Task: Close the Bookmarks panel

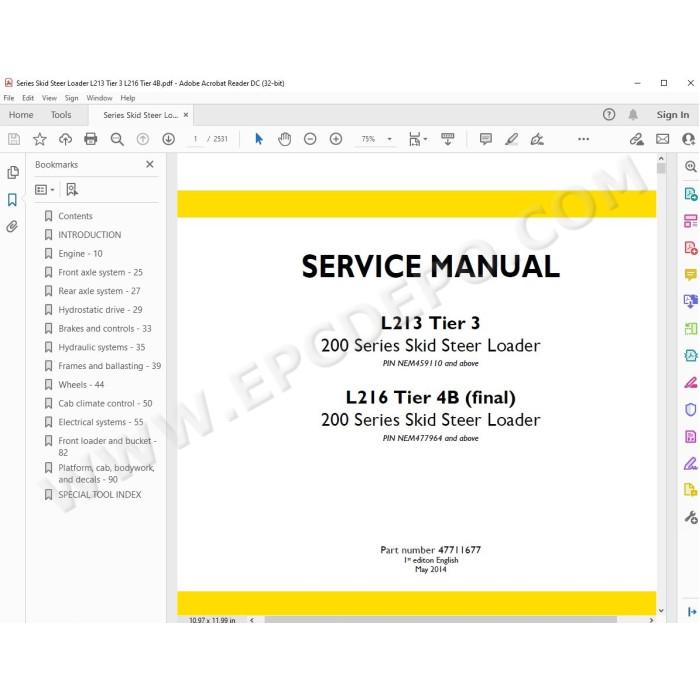Action: tap(150, 164)
